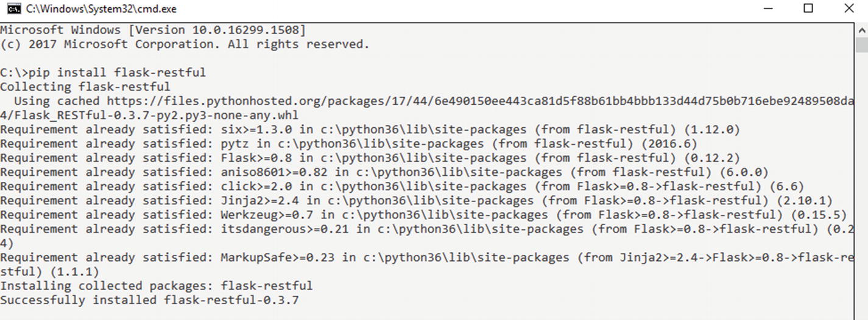The width and height of the screenshot is (868, 320).
Task: Click the pip install flask-restful command line
Action: (103, 72)
